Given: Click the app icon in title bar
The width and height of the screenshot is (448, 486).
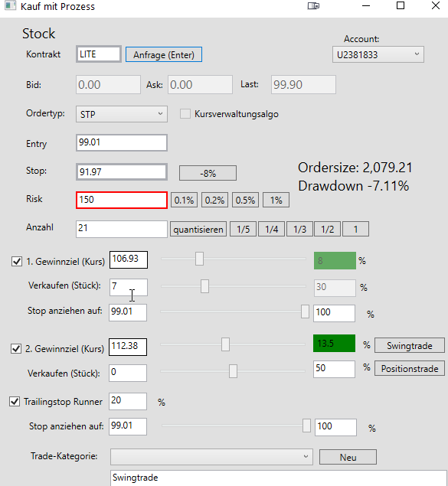Looking at the screenshot, I should click(10, 6).
